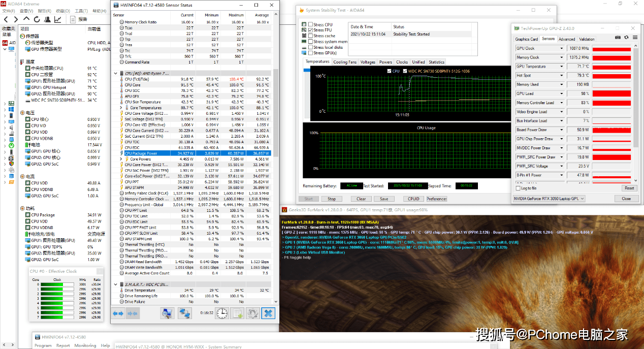This screenshot has width=644, height=349.
Task: Switch to Voltages tab in stability test
Action: [368, 62]
